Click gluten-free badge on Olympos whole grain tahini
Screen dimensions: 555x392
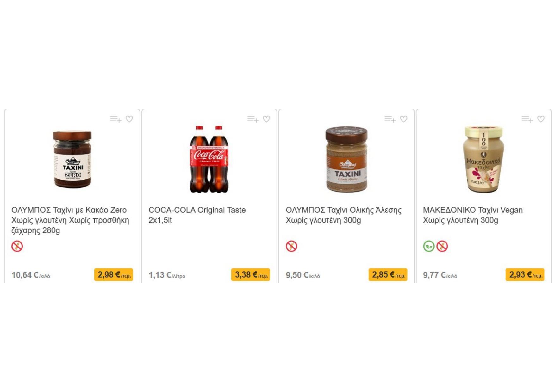[291, 246]
